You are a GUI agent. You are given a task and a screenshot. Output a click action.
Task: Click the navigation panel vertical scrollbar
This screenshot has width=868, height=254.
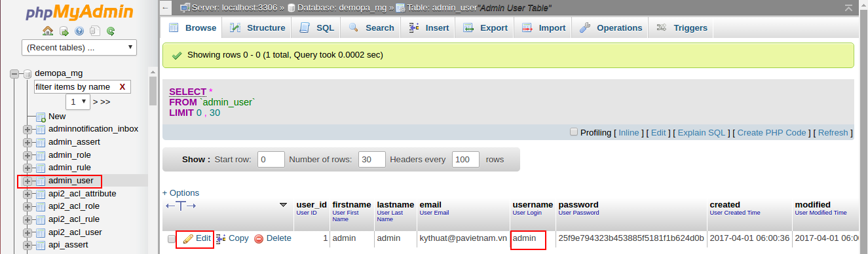click(153, 92)
